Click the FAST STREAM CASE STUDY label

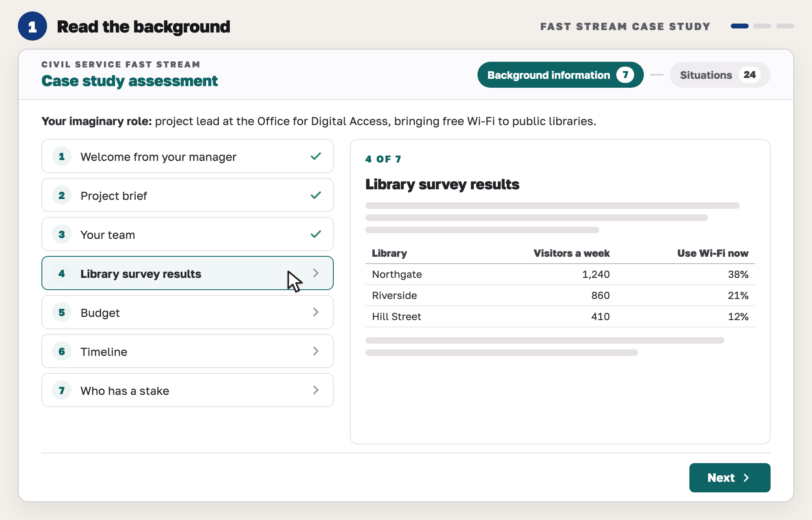coord(625,26)
